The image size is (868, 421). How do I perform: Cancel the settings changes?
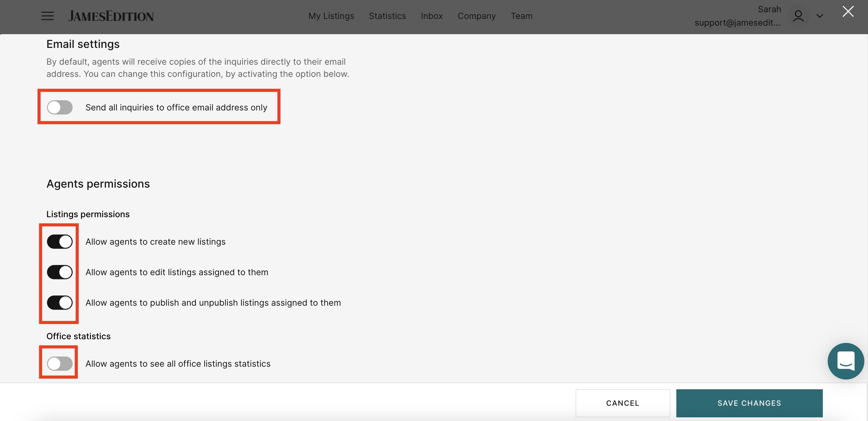(x=623, y=403)
